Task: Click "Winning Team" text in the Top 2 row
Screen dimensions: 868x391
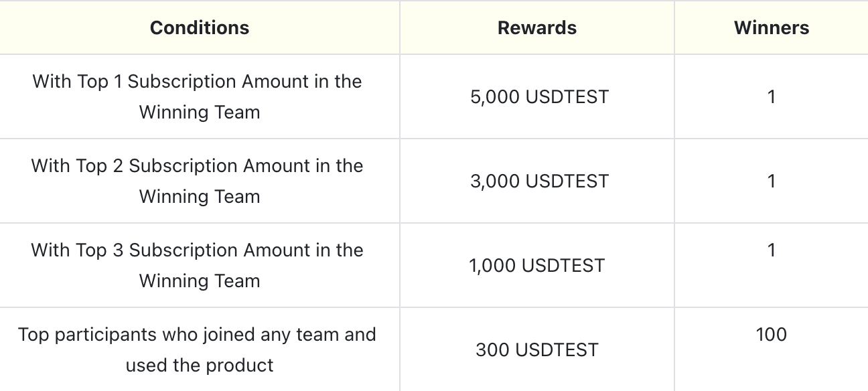Action: pos(200,197)
